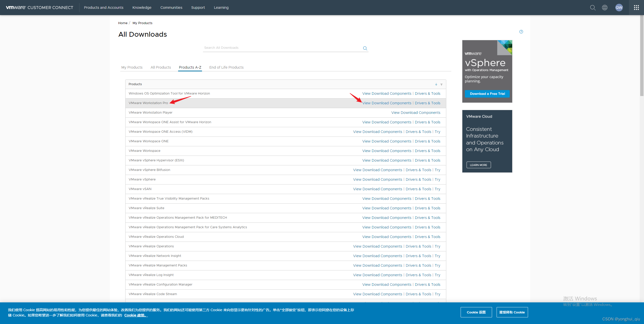View Download Components for VMware Workspace
The height and width of the screenshot is (324, 644).
click(x=387, y=151)
